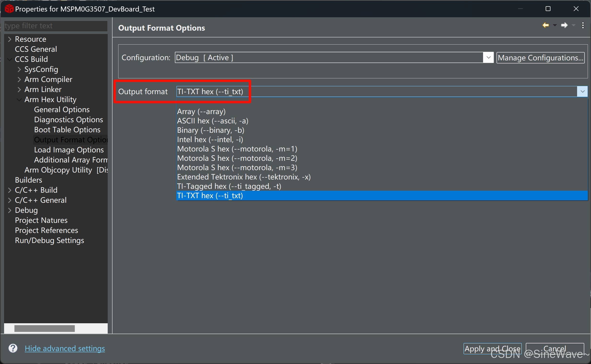Open Diagnostics Options page
The image size is (591, 364).
click(x=68, y=120)
